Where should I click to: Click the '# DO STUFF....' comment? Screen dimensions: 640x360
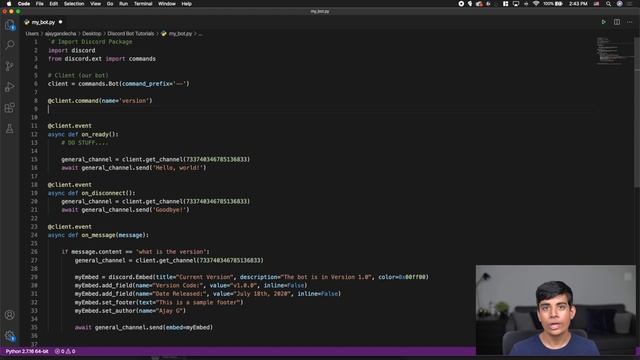click(85, 143)
